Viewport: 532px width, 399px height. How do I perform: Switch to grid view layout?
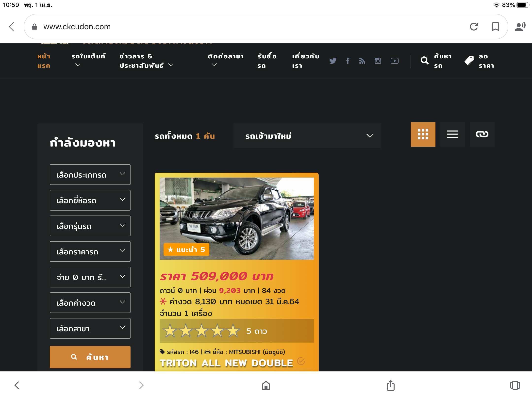tap(423, 134)
